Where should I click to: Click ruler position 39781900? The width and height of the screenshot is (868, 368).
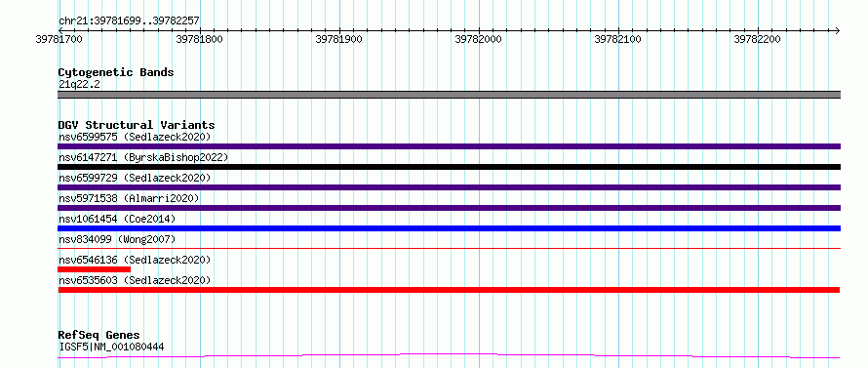point(338,39)
